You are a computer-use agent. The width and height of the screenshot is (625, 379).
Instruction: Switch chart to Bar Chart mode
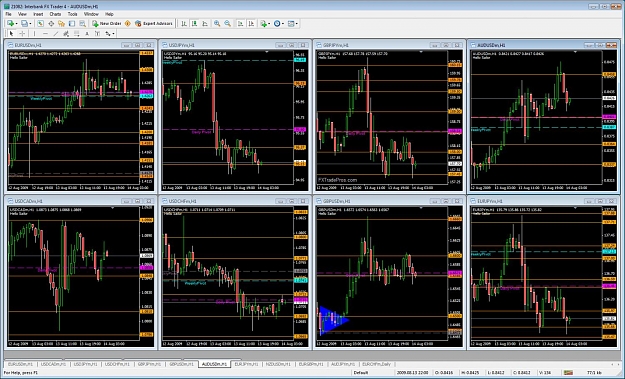pyautogui.click(x=184, y=24)
